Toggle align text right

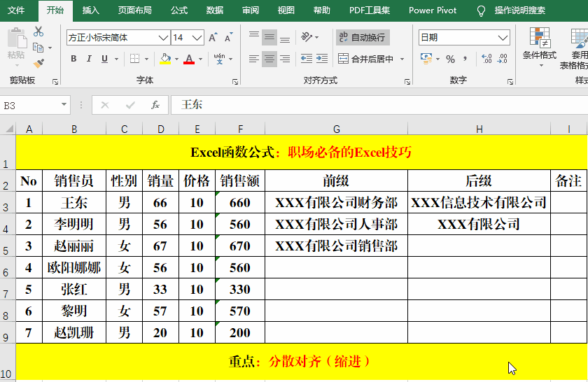pos(285,59)
